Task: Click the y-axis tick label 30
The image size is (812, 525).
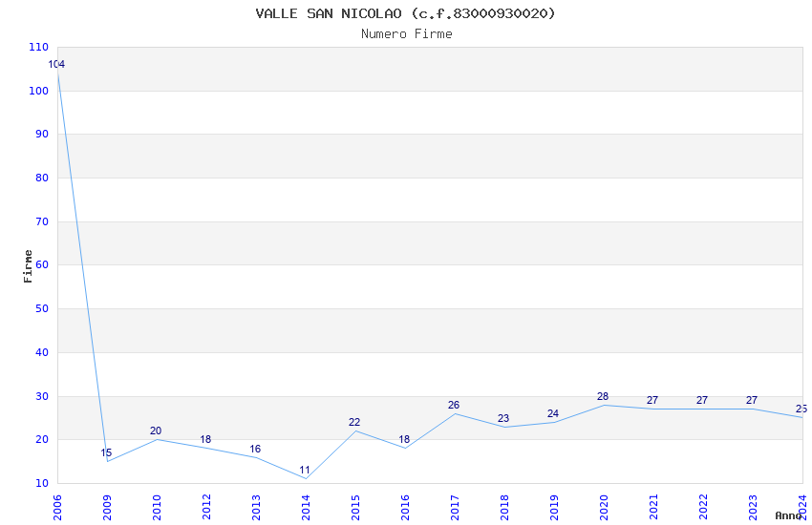Action: click(x=42, y=397)
